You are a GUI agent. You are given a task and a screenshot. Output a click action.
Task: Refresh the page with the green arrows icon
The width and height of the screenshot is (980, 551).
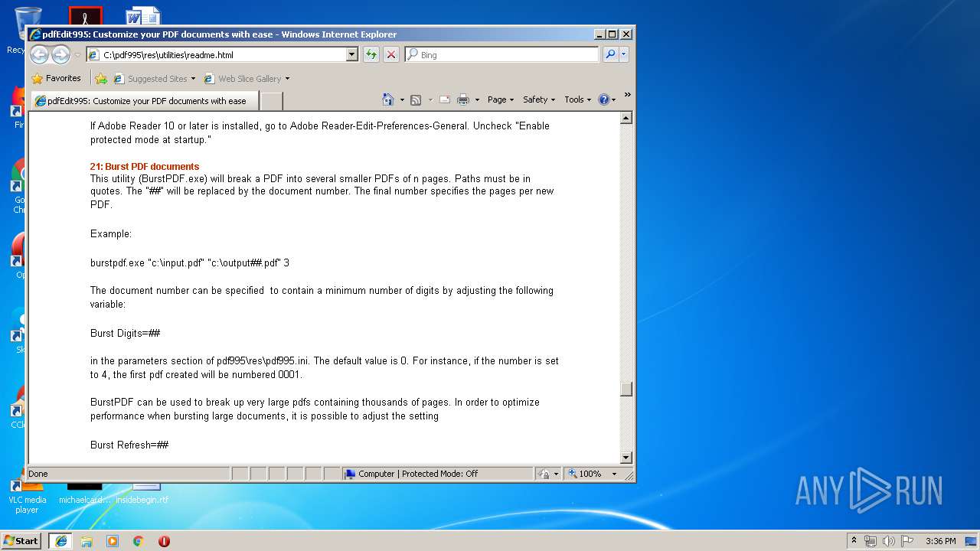coord(371,54)
